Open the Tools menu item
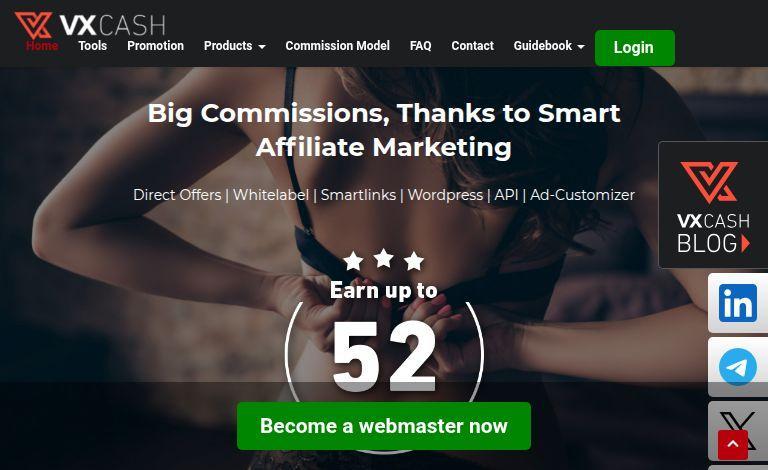The image size is (768, 470). tap(93, 46)
